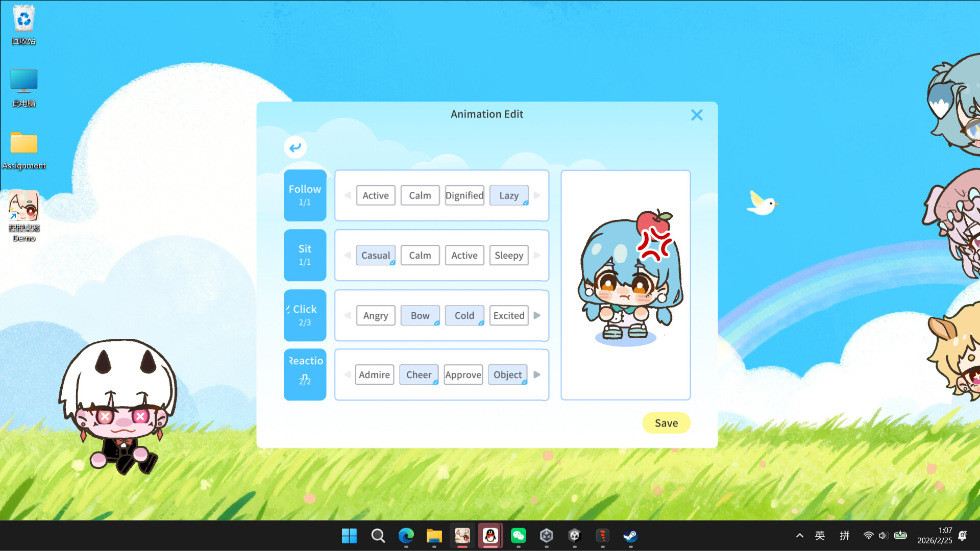This screenshot has height=551, width=980.
Task: Click the return arrow in Animation Edit
Action: [x=295, y=147]
